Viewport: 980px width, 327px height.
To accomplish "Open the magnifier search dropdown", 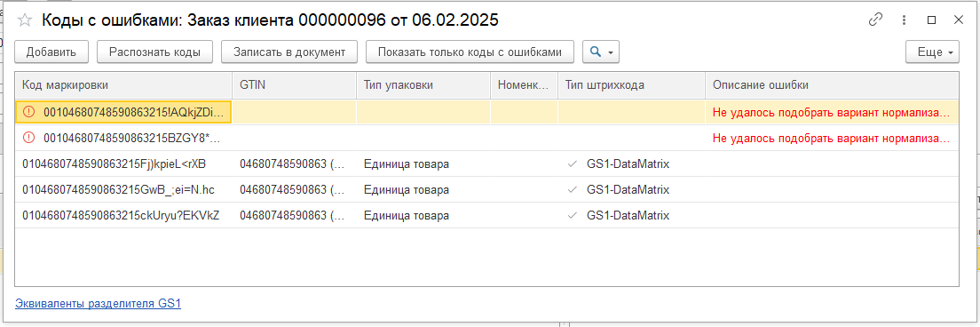I will point(601,52).
